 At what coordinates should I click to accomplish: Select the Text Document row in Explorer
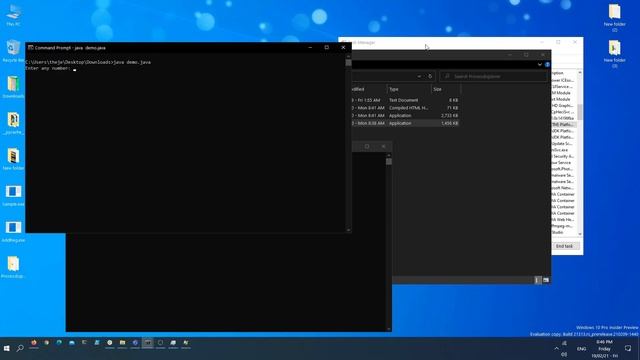point(405,100)
